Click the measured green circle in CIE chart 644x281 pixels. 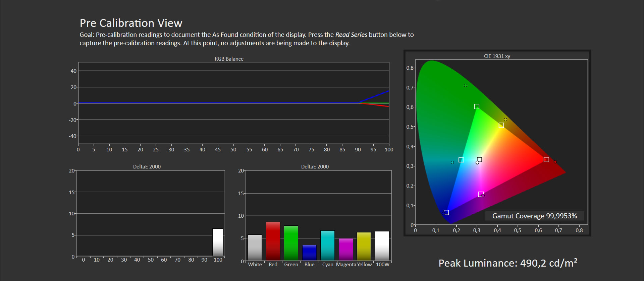(x=466, y=85)
